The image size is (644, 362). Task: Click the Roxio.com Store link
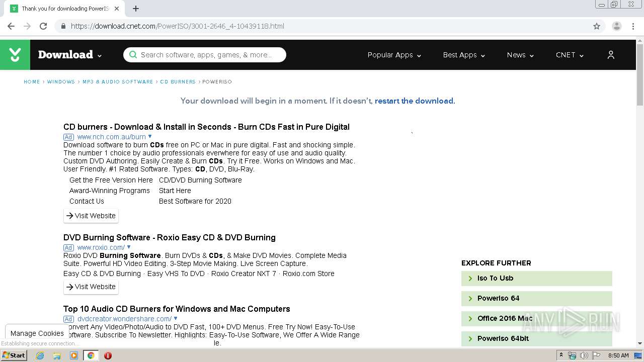coord(308,274)
